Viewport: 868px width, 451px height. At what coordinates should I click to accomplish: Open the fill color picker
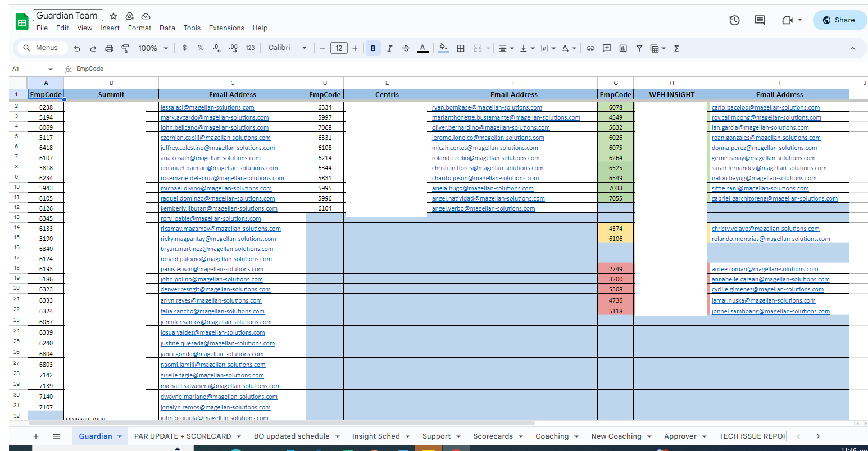click(x=443, y=48)
